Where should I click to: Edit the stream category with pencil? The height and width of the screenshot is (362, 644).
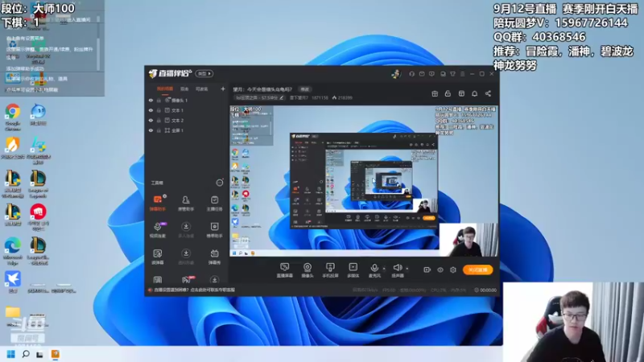(x=282, y=97)
